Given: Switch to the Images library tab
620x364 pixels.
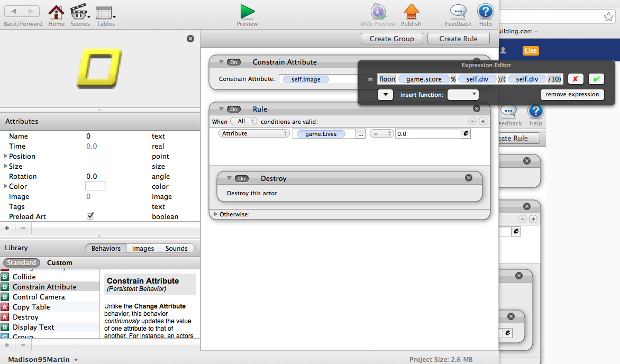Looking at the screenshot, I should click(x=143, y=248).
